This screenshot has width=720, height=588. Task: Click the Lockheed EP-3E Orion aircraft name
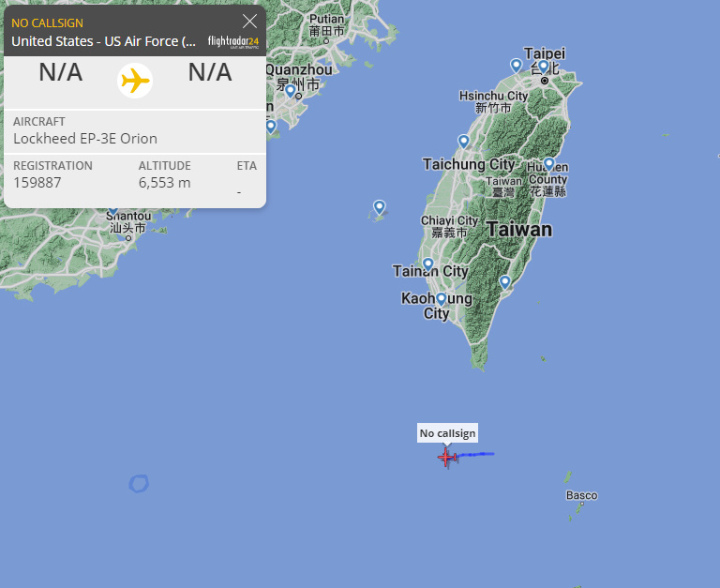pyautogui.click(x=85, y=139)
